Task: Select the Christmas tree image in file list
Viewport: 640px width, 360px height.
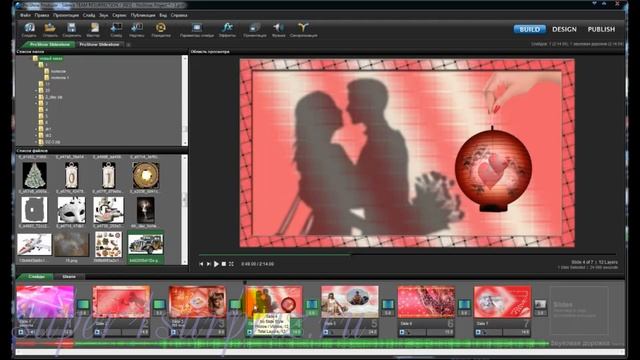Action: click(34, 175)
